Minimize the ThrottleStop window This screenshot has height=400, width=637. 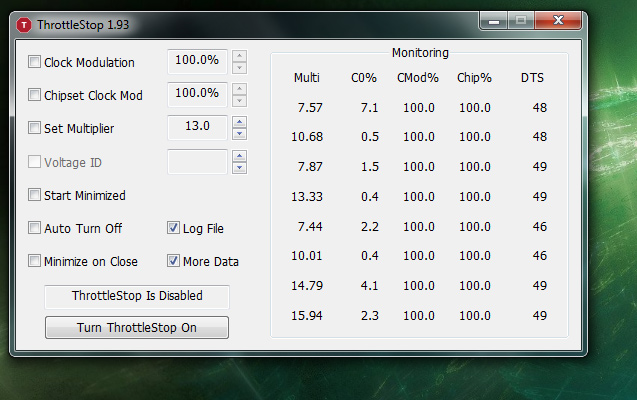(494, 20)
